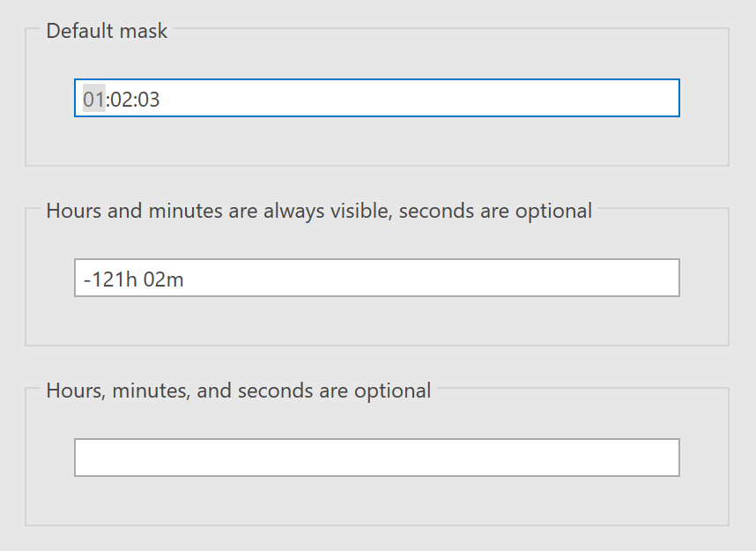Click the "Default mask" group label
Screen dimensions: 756x551
(107, 31)
